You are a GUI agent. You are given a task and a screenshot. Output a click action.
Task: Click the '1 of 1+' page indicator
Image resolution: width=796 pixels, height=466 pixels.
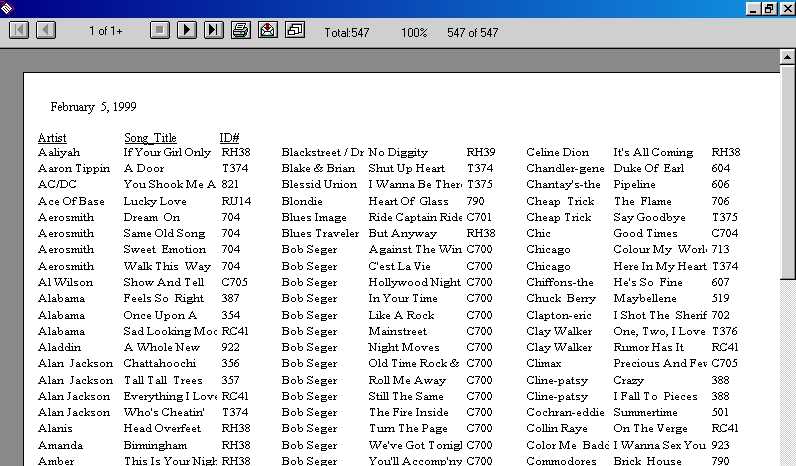(105, 32)
